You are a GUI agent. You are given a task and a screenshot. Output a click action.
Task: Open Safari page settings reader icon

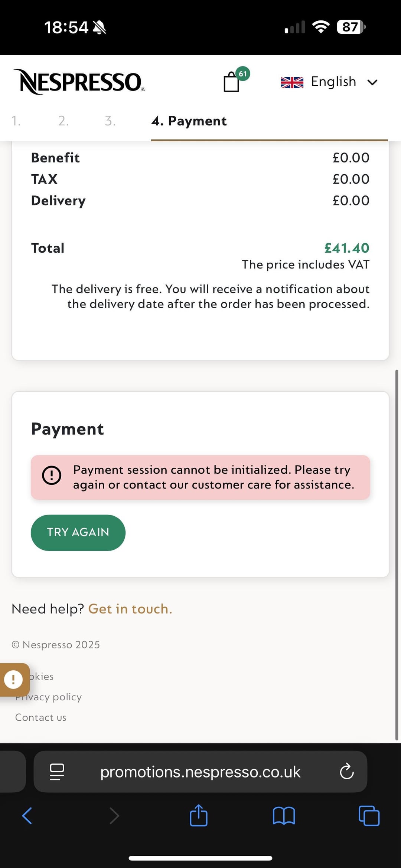[x=57, y=772]
